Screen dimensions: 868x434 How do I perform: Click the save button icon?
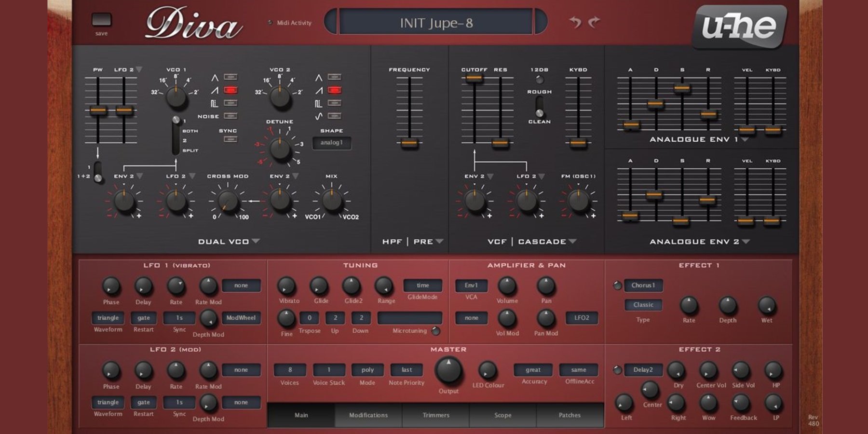point(102,20)
